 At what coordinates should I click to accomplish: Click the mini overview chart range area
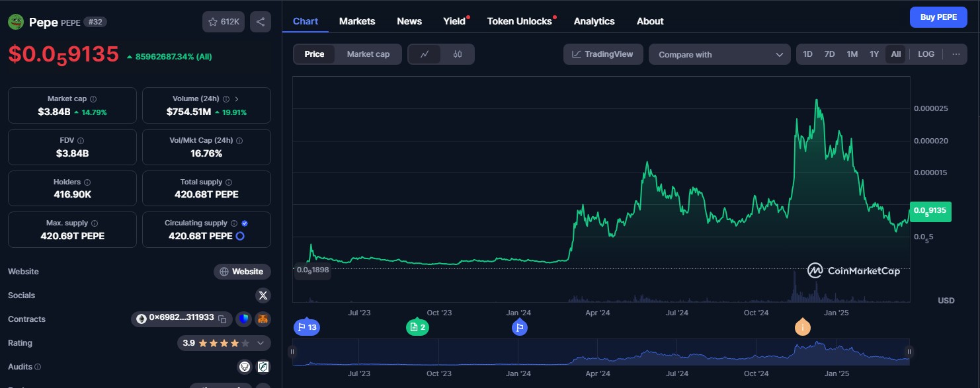point(601,352)
